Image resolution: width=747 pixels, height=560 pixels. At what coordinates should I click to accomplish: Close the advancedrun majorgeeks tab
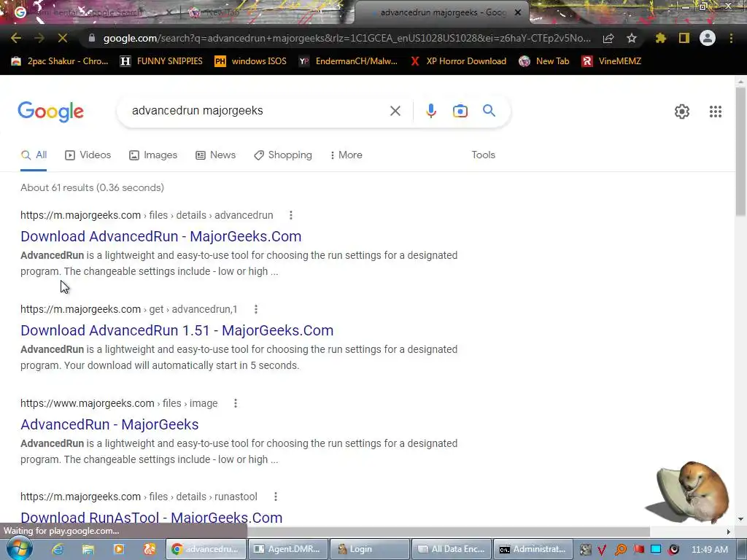click(x=518, y=13)
